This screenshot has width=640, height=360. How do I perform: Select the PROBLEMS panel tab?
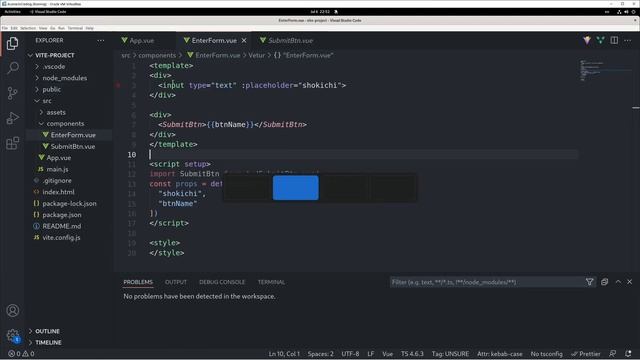click(x=138, y=282)
